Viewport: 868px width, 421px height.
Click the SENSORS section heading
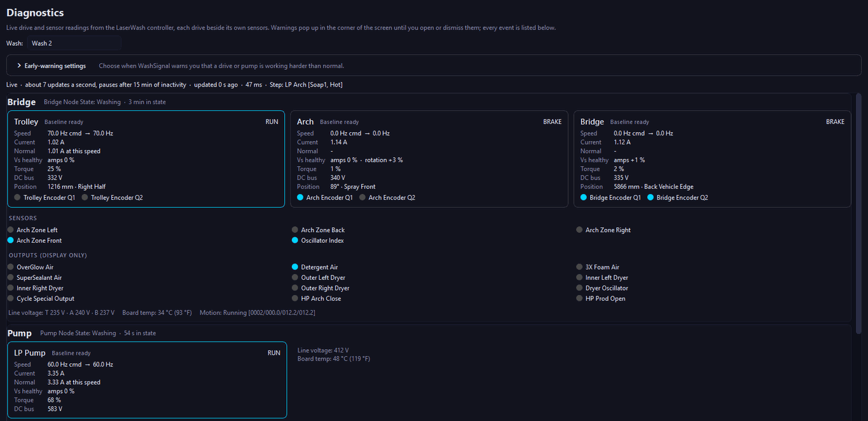click(23, 218)
